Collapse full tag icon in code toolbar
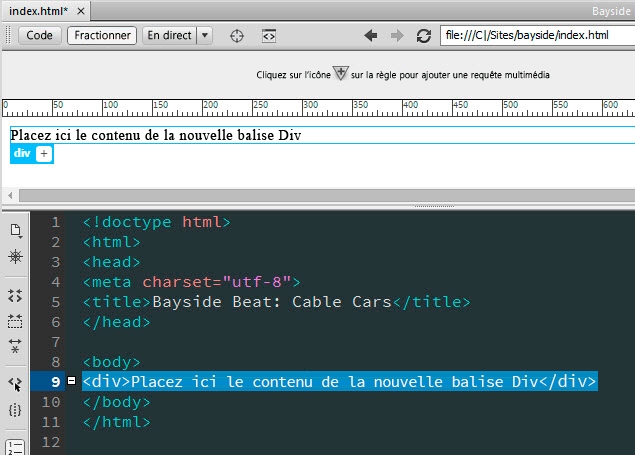The width and height of the screenshot is (635, 455). click(15, 296)
